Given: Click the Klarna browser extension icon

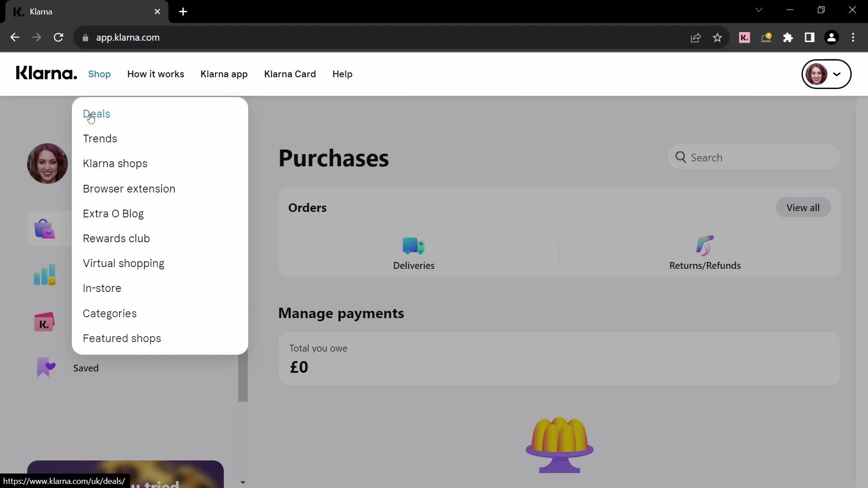Looking at the screenshot, I should pyautogui.click(x=745, y=38).
